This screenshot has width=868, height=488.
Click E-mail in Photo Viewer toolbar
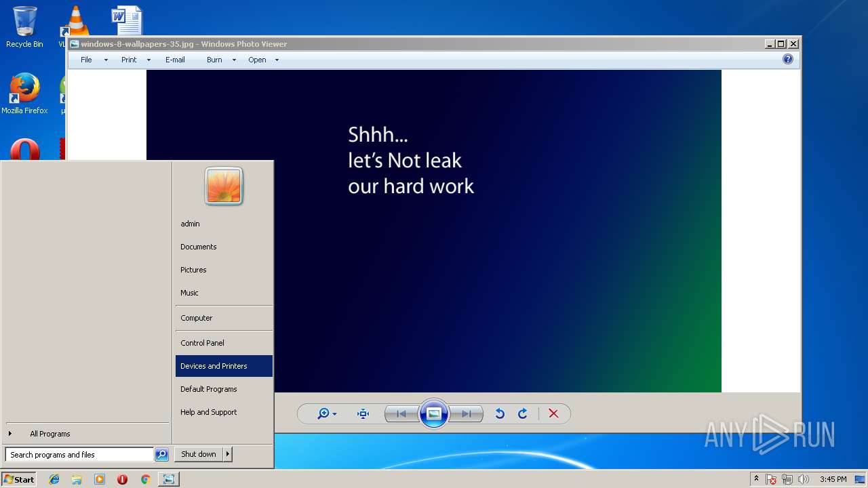(175, 60)
